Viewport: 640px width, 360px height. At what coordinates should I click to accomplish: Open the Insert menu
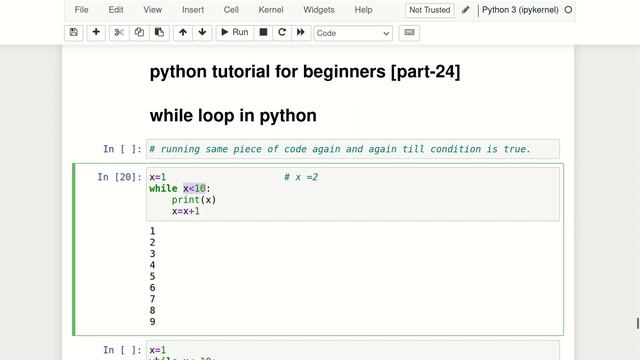pyautogui.click(x=193, y=10)
